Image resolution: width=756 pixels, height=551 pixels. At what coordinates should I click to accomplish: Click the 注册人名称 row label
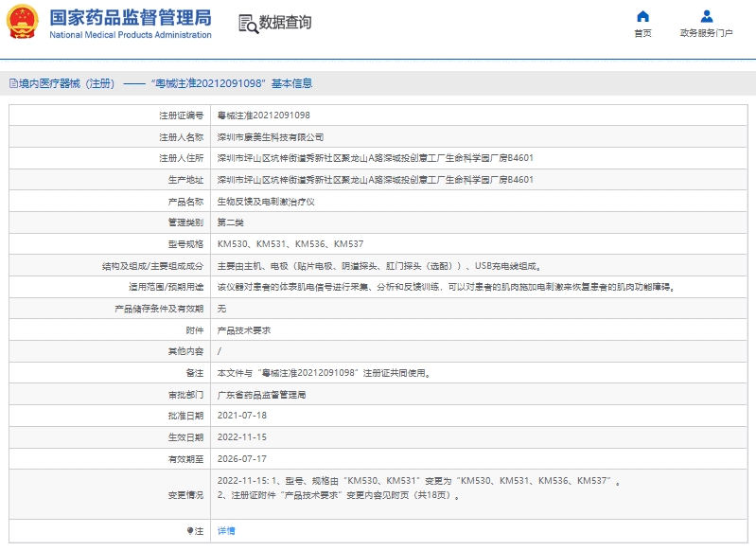point(182,137)
